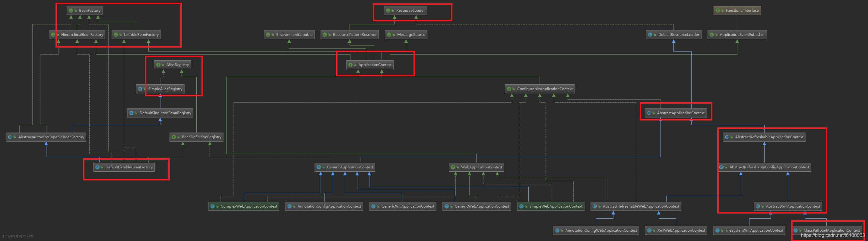Screen dimensions: 868x241
Task: Click the FileSystemXmlApplicationContext label
Action: 754,230
